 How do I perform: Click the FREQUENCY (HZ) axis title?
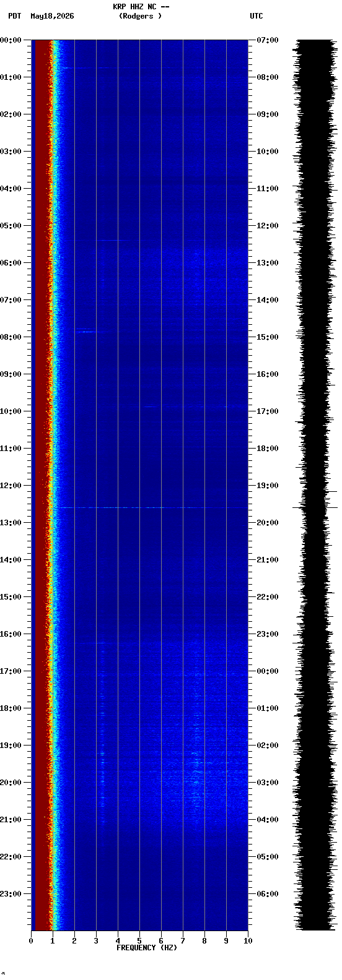coord(147,948)
